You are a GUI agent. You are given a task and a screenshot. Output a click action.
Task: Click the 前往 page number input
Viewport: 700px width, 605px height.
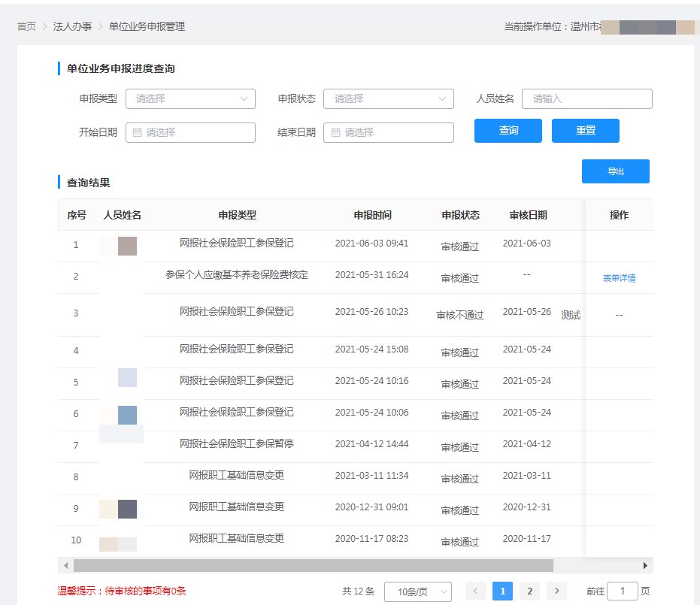(x=622, y=591)
